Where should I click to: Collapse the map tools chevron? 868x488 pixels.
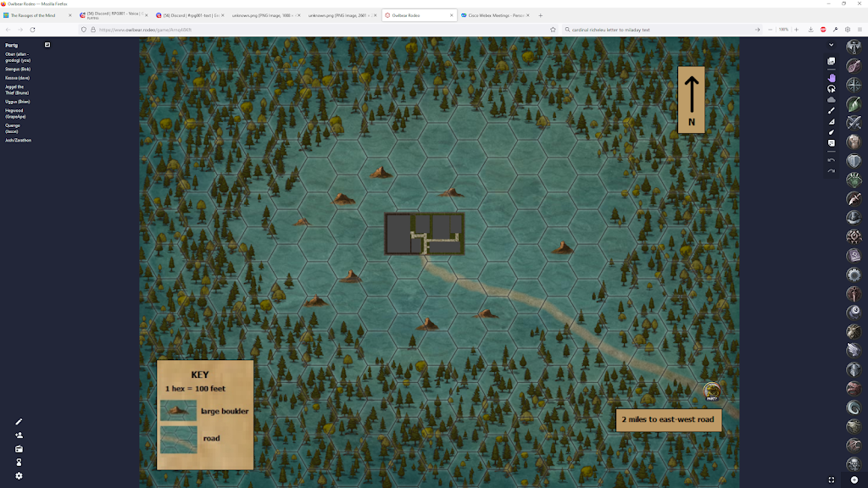(x=832, y=45)
